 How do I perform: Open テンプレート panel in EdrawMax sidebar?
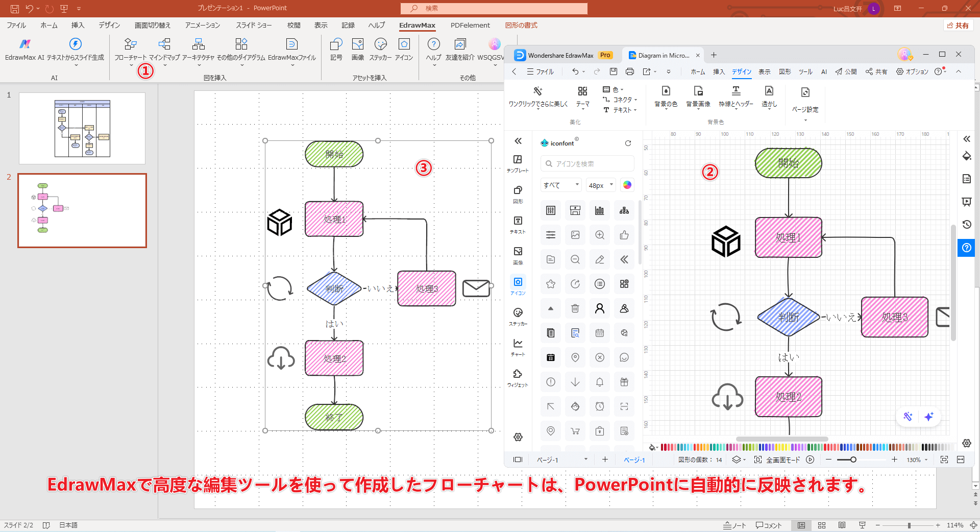518,164
